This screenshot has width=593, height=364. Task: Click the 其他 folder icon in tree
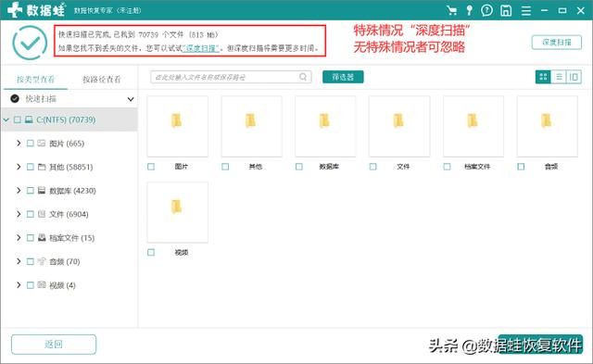[42, 167]
